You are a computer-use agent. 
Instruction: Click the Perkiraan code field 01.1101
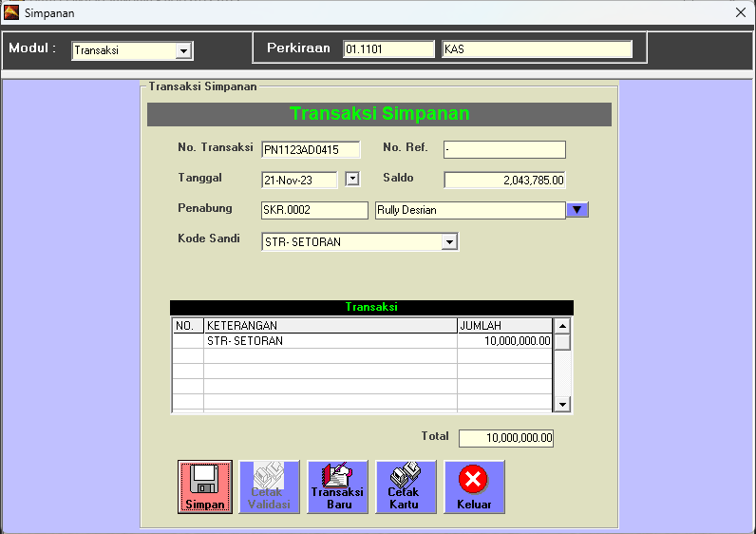coord(387,49)
